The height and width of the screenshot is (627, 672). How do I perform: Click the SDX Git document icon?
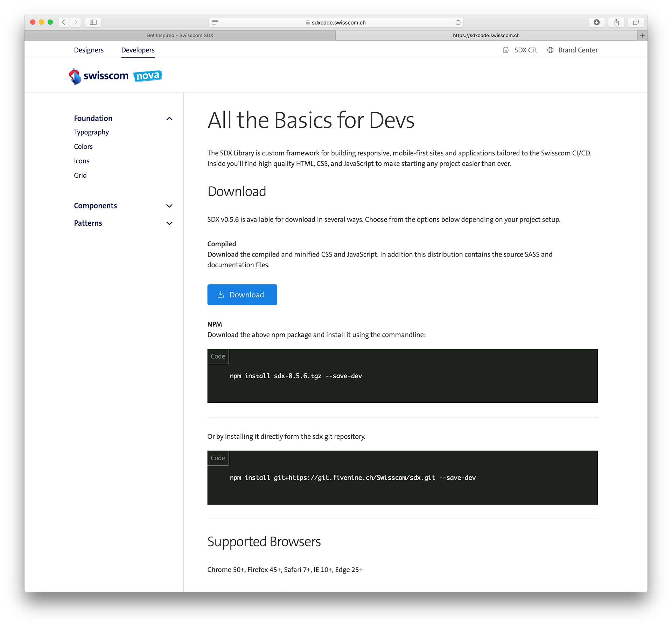coord(506,50)
